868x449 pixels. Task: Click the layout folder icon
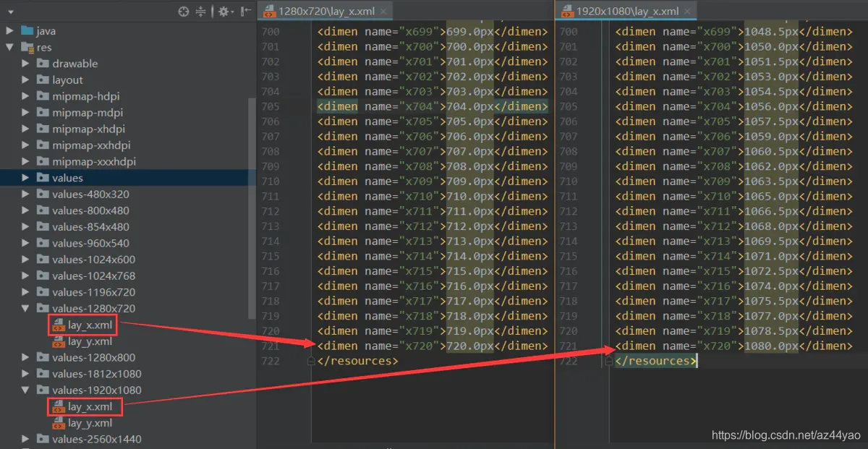[x=43, y=80]
